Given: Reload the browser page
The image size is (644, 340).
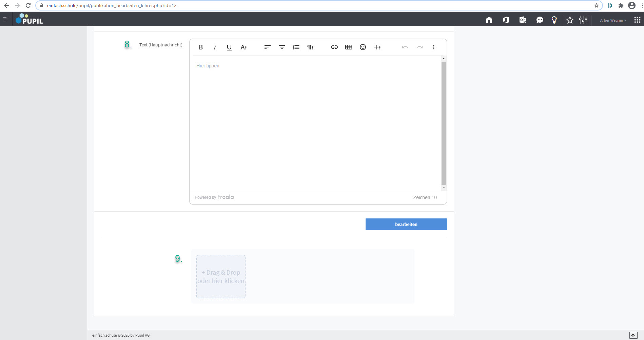Looking at the screenshot, I should click(28, 5).
